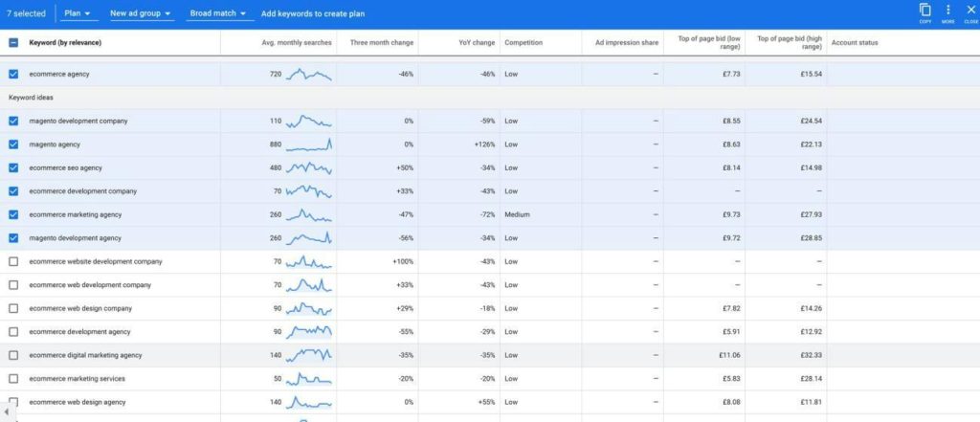Click the trend sparkline for magento agency

(x=308, y=144)
